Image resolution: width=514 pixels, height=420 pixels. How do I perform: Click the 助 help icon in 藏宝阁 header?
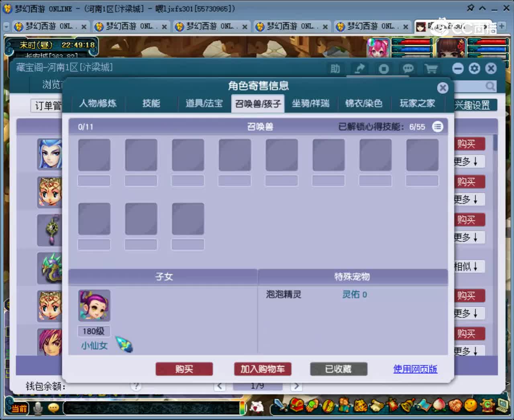[x=335, y=69]
